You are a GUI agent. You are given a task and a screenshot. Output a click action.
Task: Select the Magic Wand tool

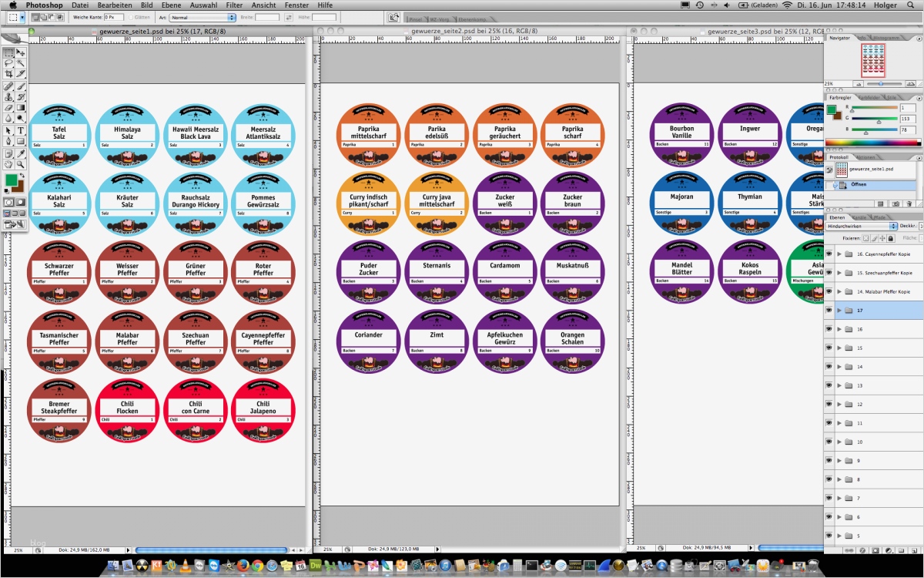click(x=20, y=63)
